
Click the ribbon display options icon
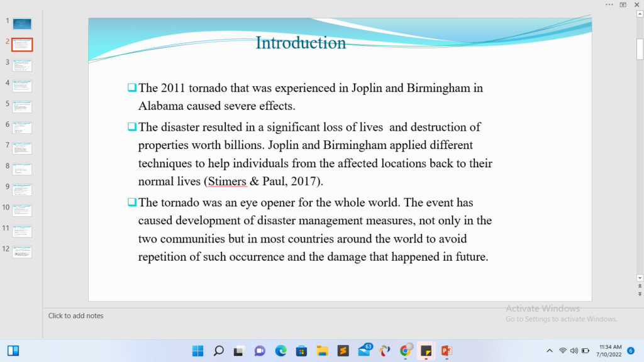point(623,4)
